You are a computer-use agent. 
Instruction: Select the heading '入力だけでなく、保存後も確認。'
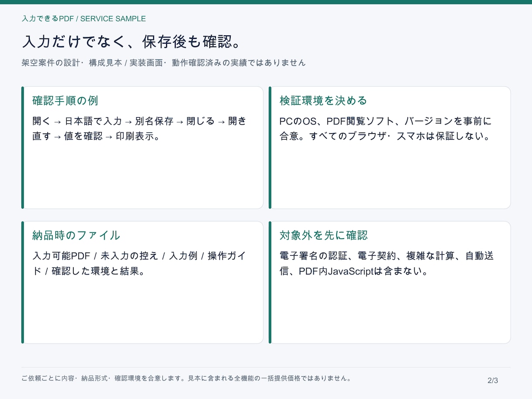coord(132,42)
